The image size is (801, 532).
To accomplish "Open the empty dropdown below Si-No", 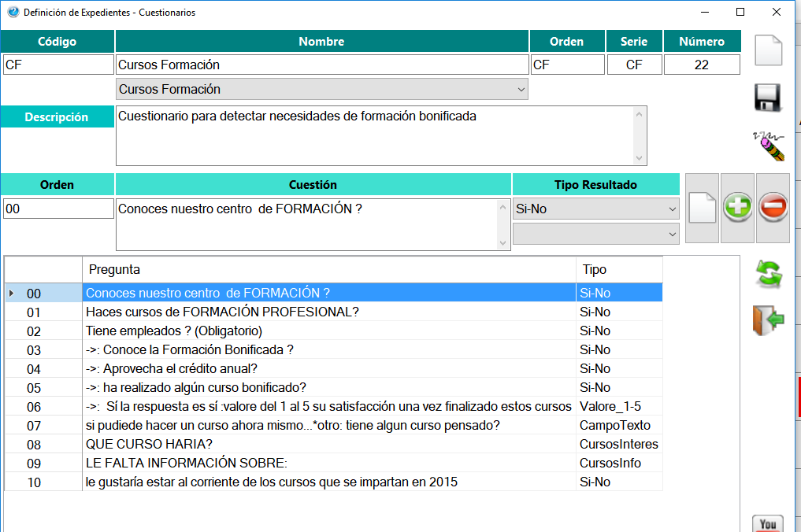I will (x=595, y=234).
